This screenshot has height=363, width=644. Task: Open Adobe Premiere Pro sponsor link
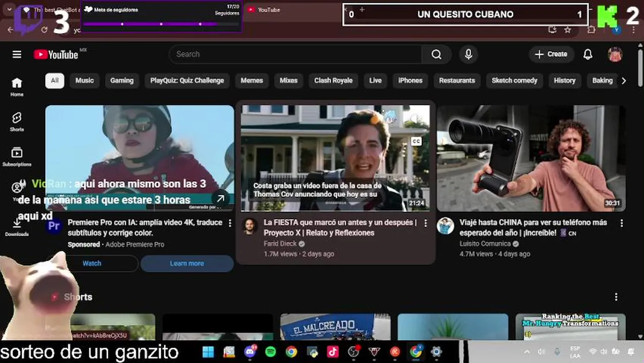tap(135, 245)
